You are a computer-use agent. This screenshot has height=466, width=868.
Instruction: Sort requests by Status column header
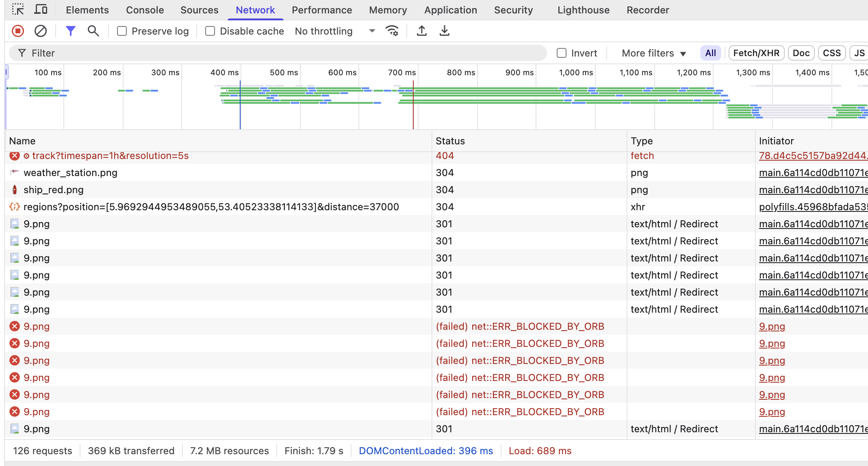pos(450,141)
